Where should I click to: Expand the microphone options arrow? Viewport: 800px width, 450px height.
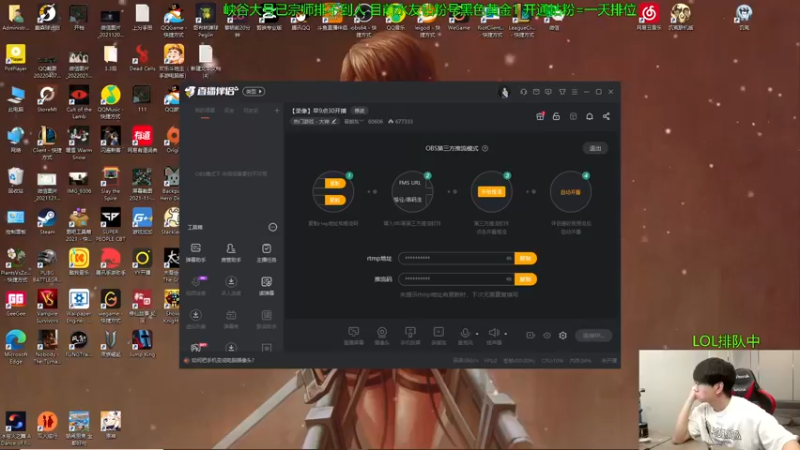477,334
